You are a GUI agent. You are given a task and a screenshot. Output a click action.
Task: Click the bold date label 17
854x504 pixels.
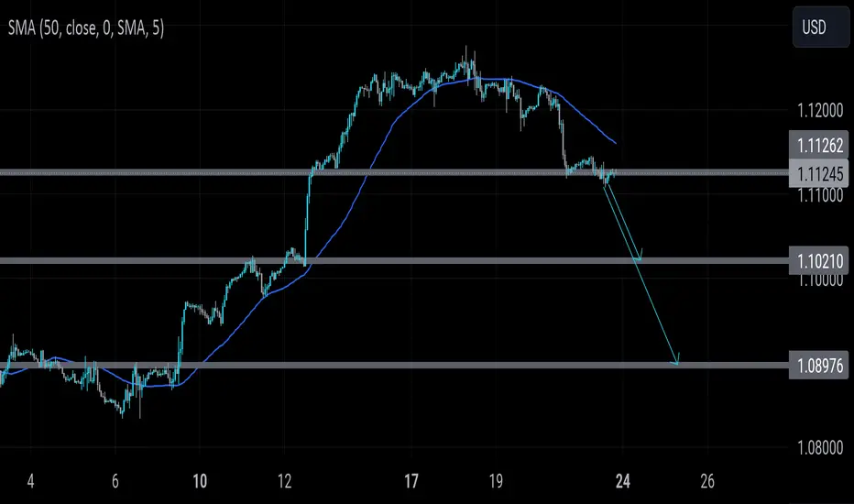[411, 481]
